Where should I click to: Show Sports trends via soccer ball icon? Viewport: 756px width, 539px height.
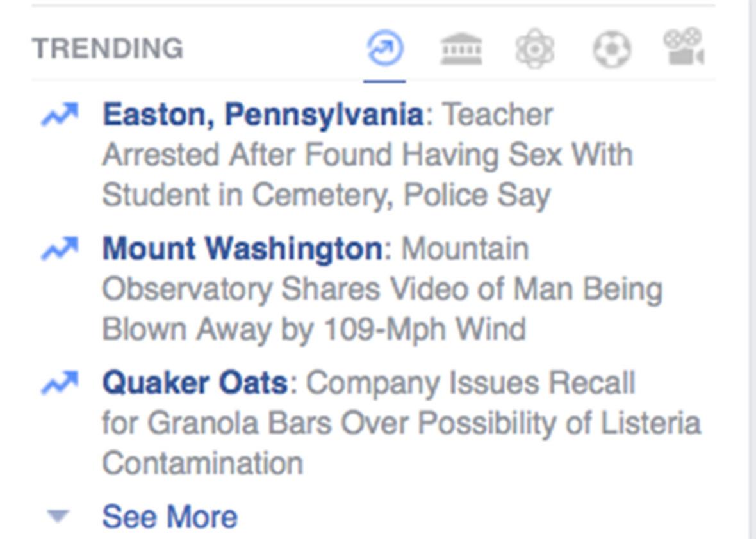pyautogui.click(x=611, y=49)
